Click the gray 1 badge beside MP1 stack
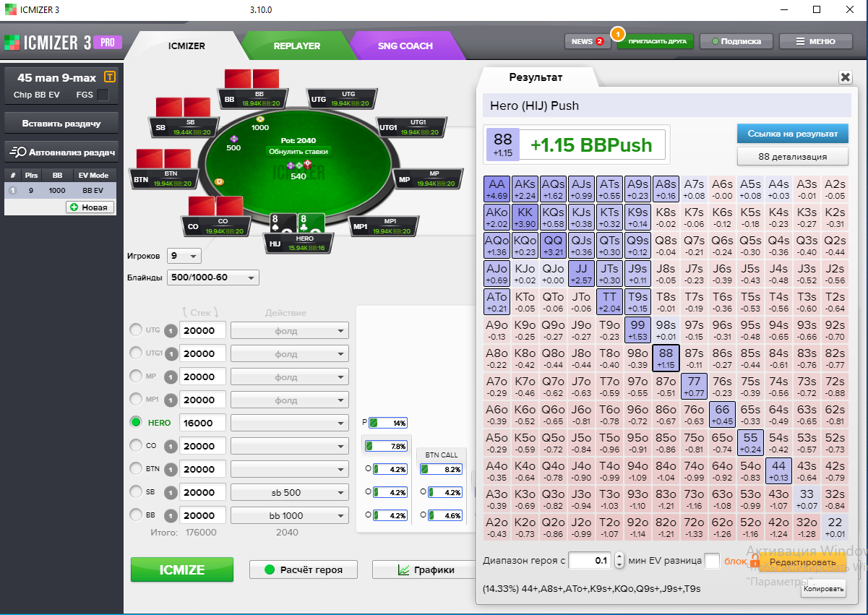The image size is (868, 615). [x=169, y=400]
